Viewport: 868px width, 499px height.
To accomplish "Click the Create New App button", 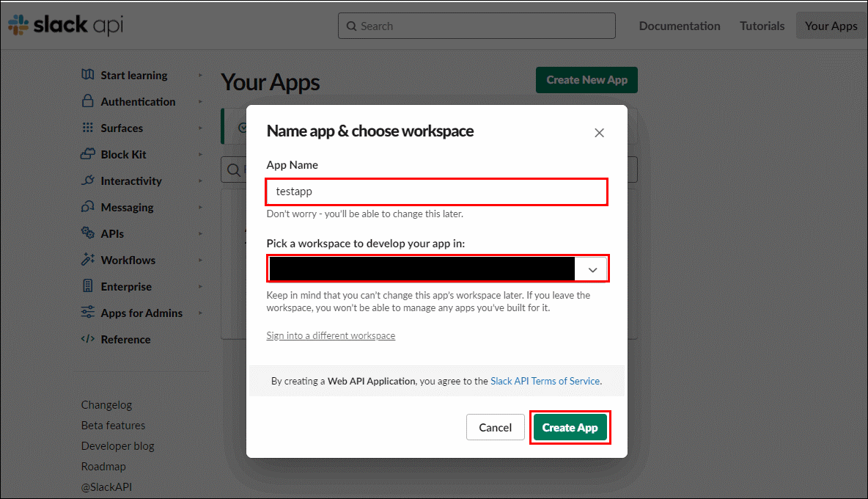I will (x=586, y=80).
